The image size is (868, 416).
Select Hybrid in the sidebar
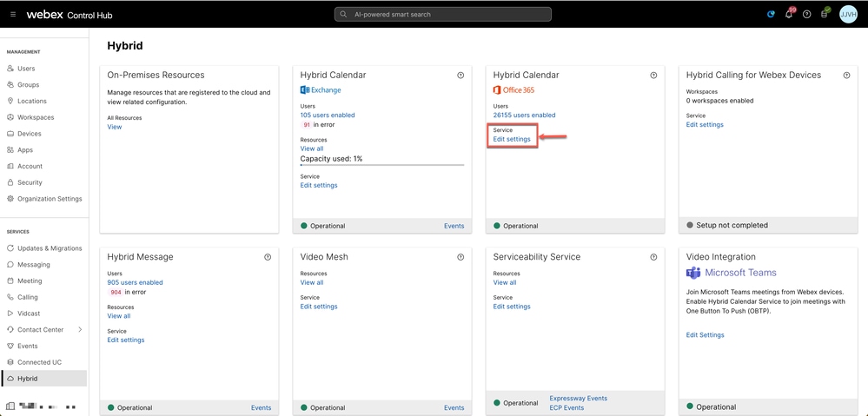pyautogui.click(x=43, y=379)
